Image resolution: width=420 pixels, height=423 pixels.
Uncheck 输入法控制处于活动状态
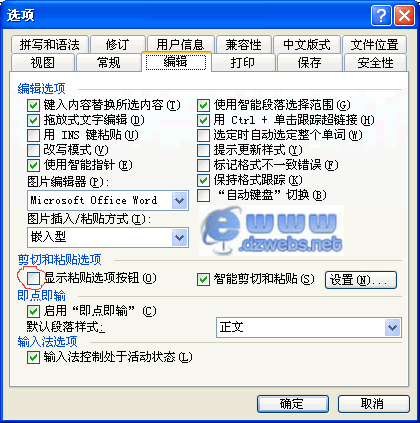[33, 358]
